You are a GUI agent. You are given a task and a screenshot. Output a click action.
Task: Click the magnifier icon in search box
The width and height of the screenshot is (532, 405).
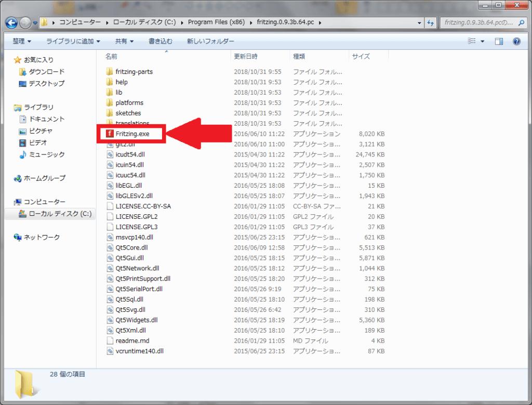521,23
